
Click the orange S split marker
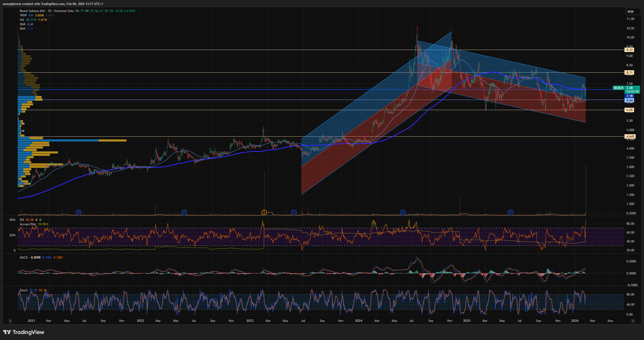click(264, 212)
